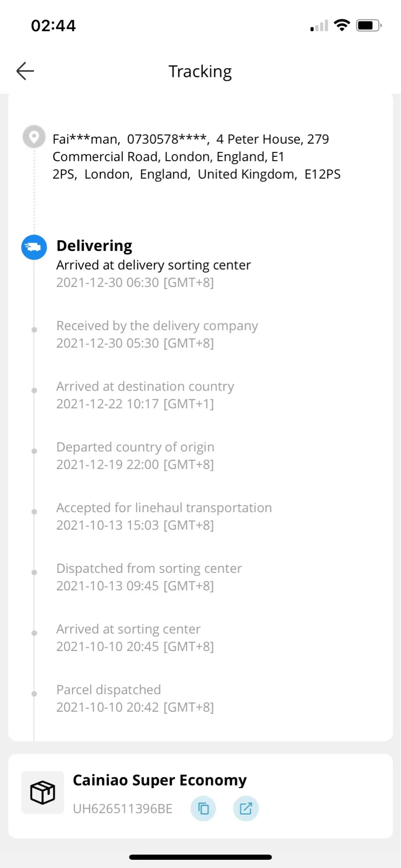Tap the grey location pin icon
This screenshot has height=868, width=401.
(x=34, y=137)
